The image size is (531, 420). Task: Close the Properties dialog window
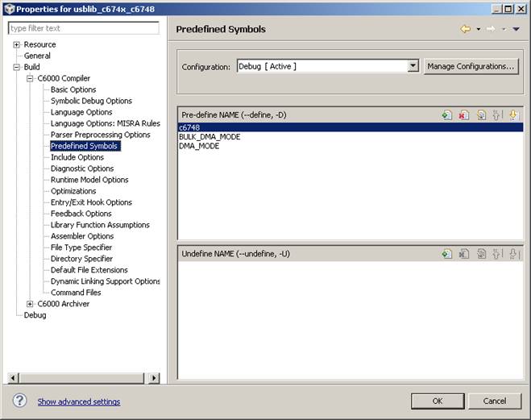click(521, 9)
